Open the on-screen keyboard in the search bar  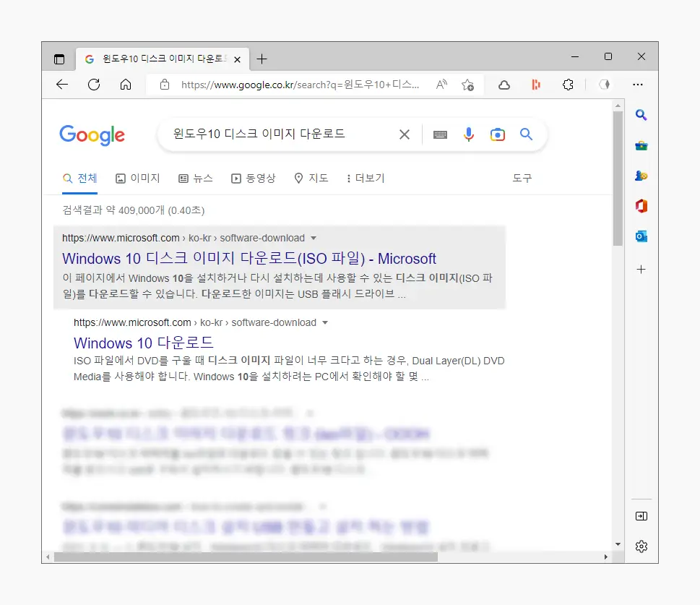pyautogui.click(x=440, y=134)
